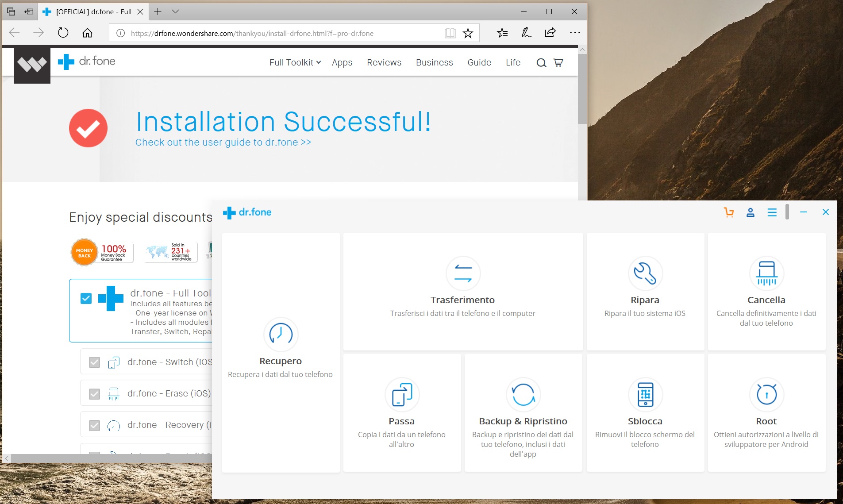The width and height of the screenshot is (843, 504).
Task: Open the Sblocca screen unlock tool
Action: point(645,413)
